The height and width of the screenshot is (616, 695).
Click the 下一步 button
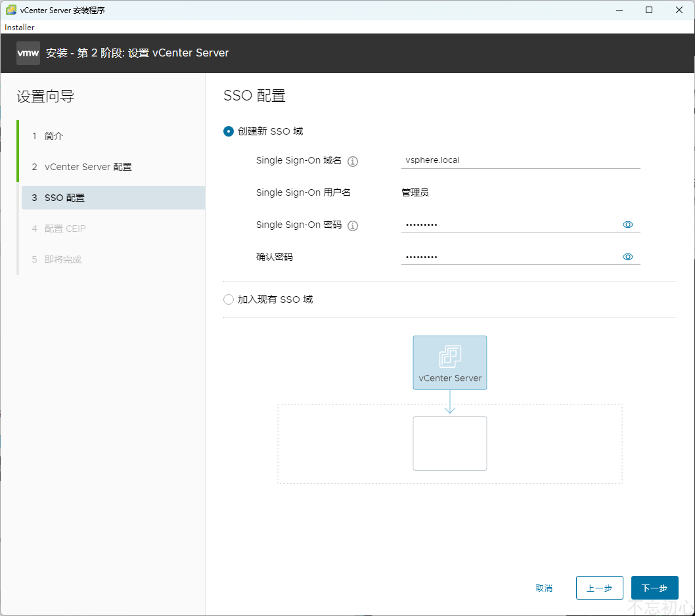pos(654,588)
